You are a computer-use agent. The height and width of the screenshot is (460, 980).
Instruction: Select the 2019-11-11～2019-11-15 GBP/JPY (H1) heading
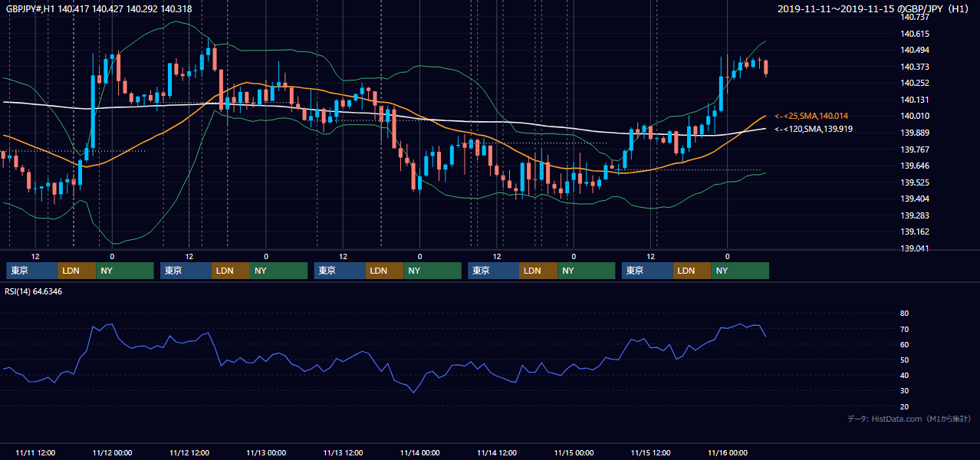874,8
